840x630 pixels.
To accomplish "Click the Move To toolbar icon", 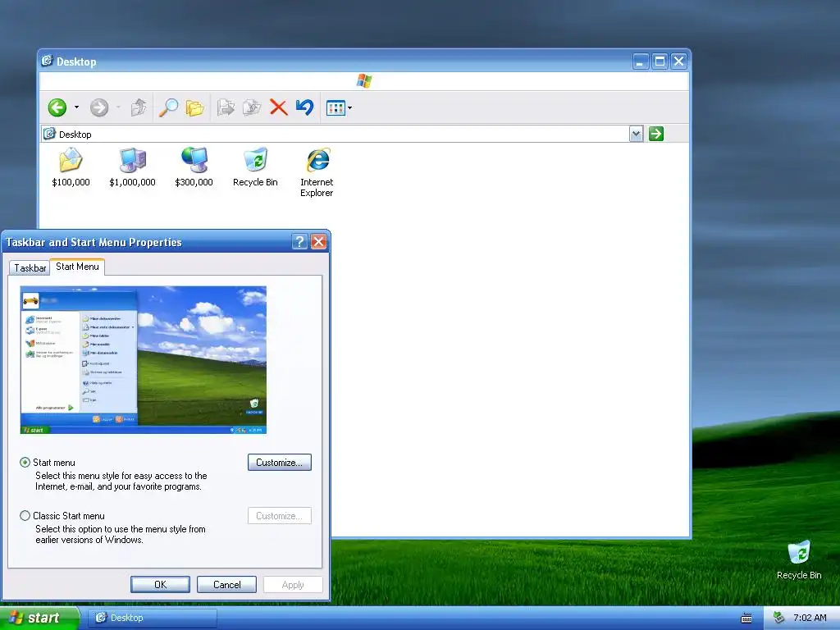I will [226, 107].
